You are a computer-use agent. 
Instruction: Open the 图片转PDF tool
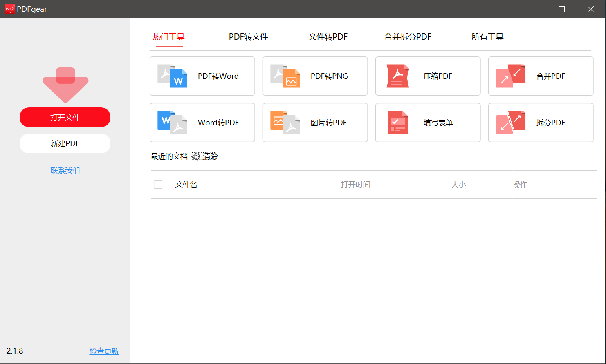(x=315, y=123)
